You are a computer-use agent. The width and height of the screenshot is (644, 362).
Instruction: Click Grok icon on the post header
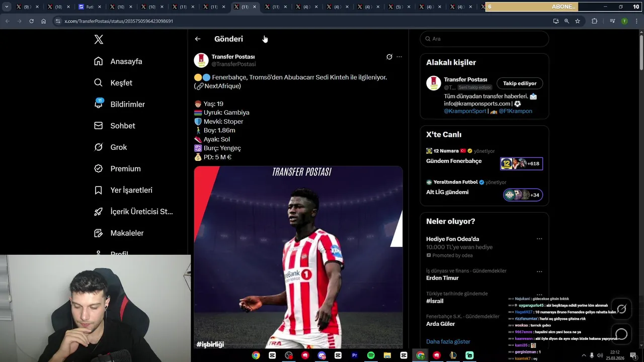389,57
